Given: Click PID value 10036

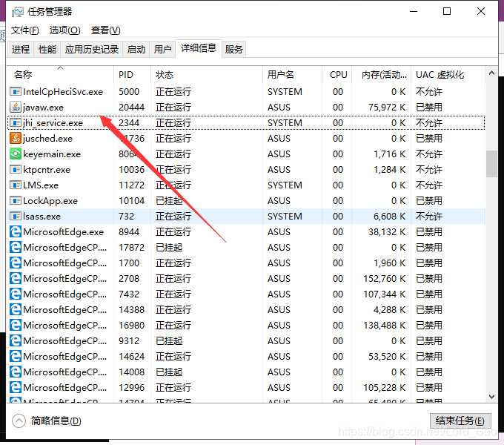Looking at the screenshot, I should point(131,169).
